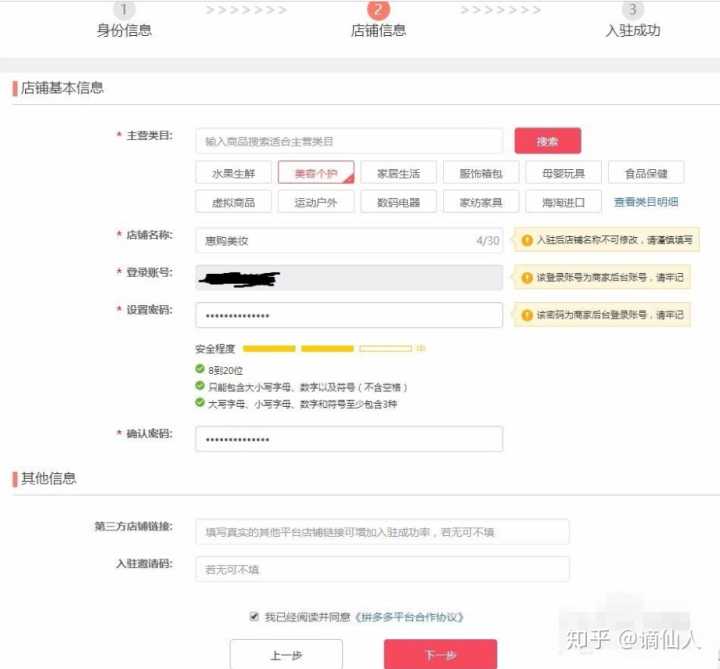Image resolution: width=720 pixels, height=669 pixels.
Task: Select the 美容个护 category
Action: tap(316, 173)
